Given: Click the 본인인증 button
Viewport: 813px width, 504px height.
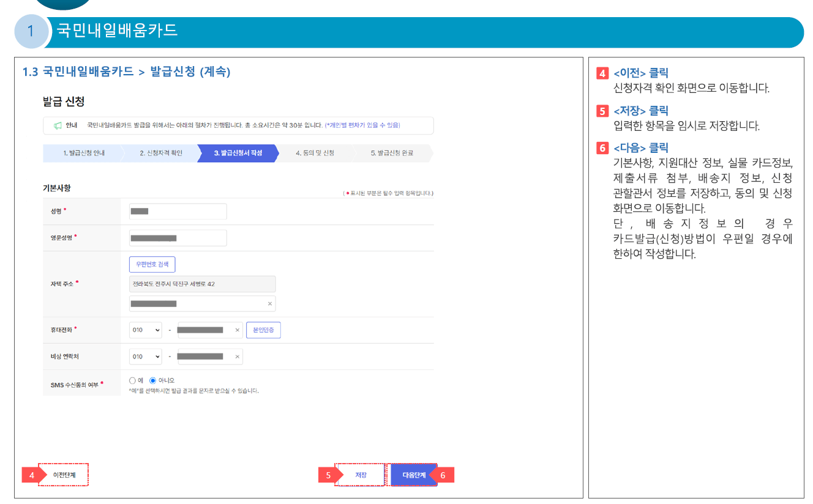Looking at the screenshot, I should 263,330.
